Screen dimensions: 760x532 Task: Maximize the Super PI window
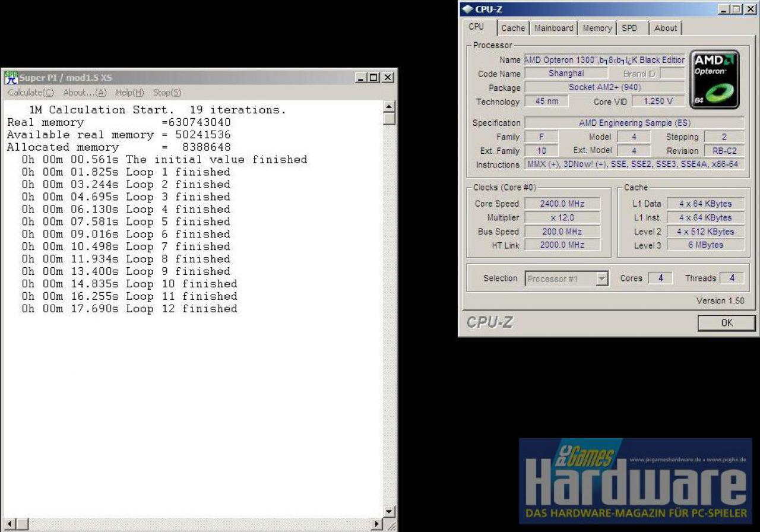pyautogui.click(x=373, y=78)
